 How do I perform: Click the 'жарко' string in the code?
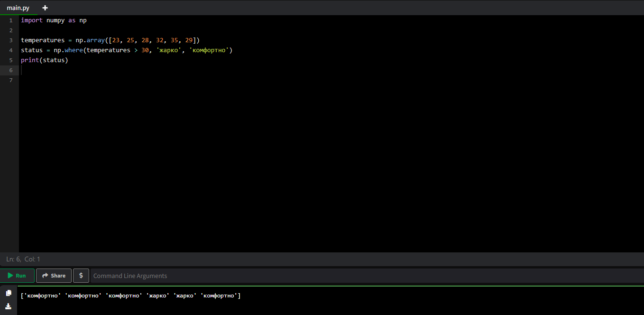pyautogui.click(x=169, y=50)
